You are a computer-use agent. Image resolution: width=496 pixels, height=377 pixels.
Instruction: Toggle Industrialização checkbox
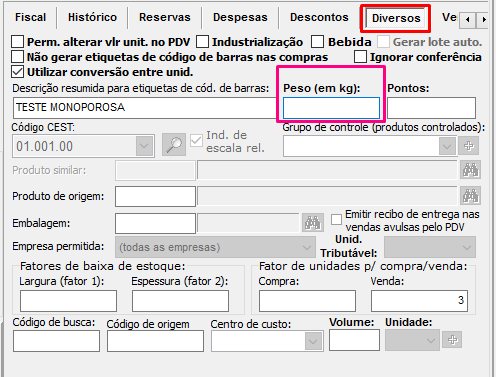tap(202, 42)
